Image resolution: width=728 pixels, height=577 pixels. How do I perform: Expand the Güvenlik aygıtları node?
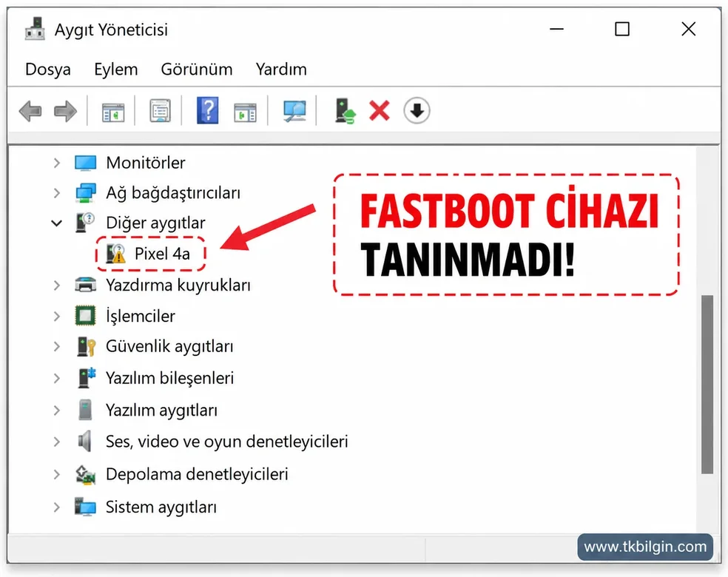coord(57,347)
